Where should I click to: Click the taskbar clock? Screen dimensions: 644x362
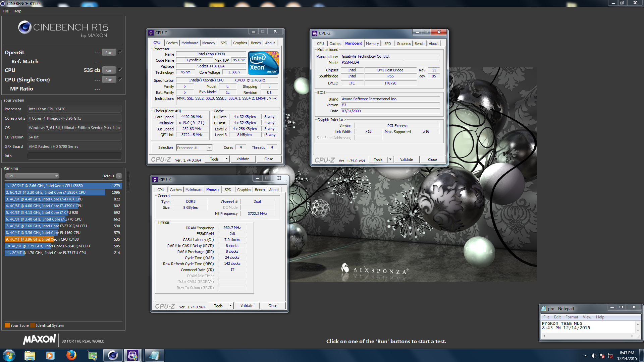627,356
